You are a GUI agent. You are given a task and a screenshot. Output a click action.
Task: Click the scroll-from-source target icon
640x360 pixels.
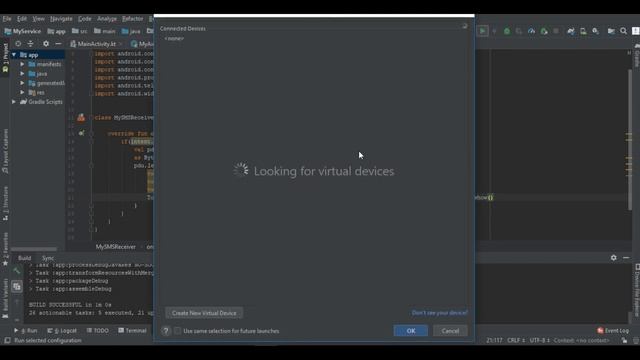coord(18,44)
